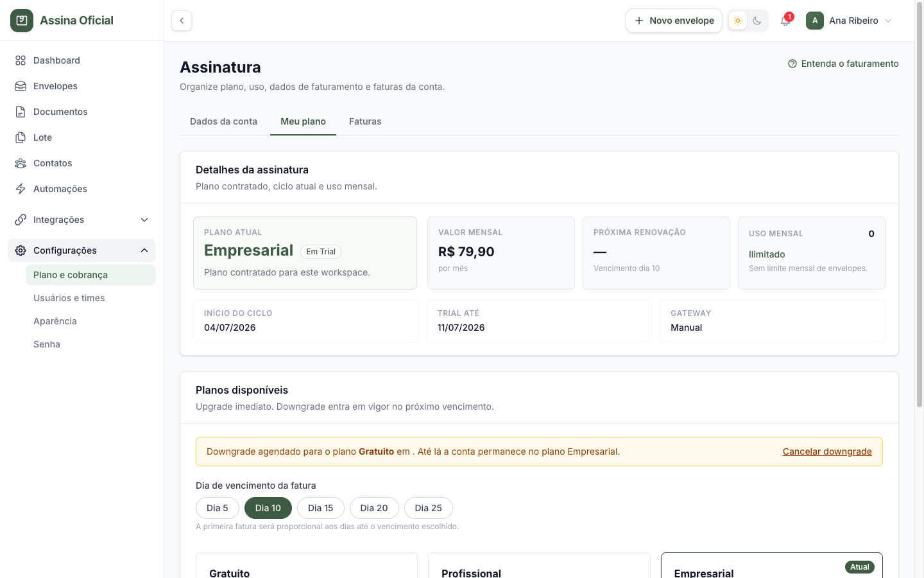The height and width of the screenshot is (578, 924).
Task: Open the Envelopes inbox icon
Action: pos(21,86)
